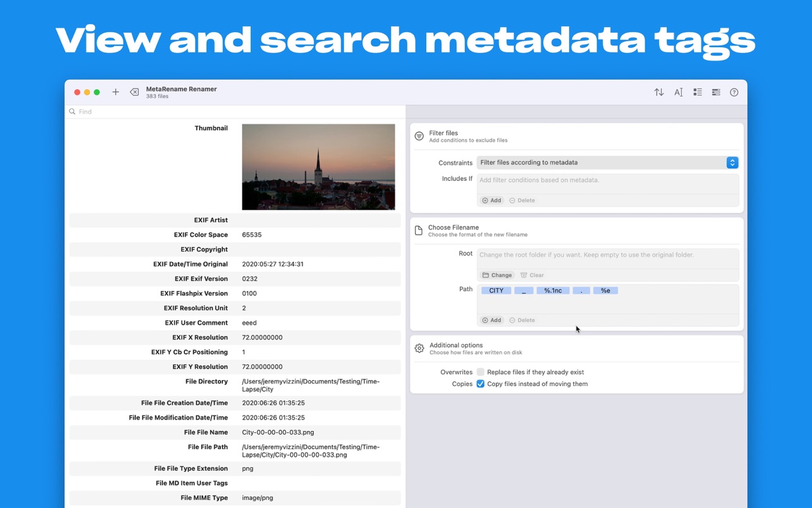The image size is (812, 508).
Task: Click the city skyline thumbnail image
Action: (318, 167)
